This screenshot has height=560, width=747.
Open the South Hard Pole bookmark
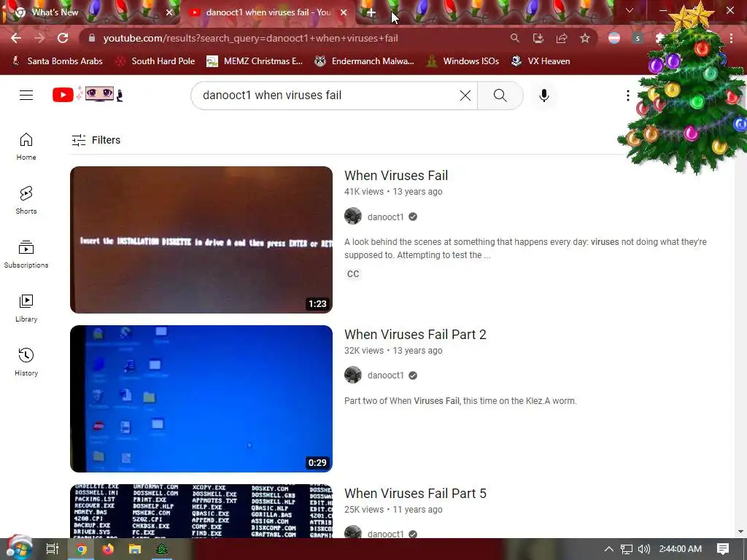pos(156,61)
